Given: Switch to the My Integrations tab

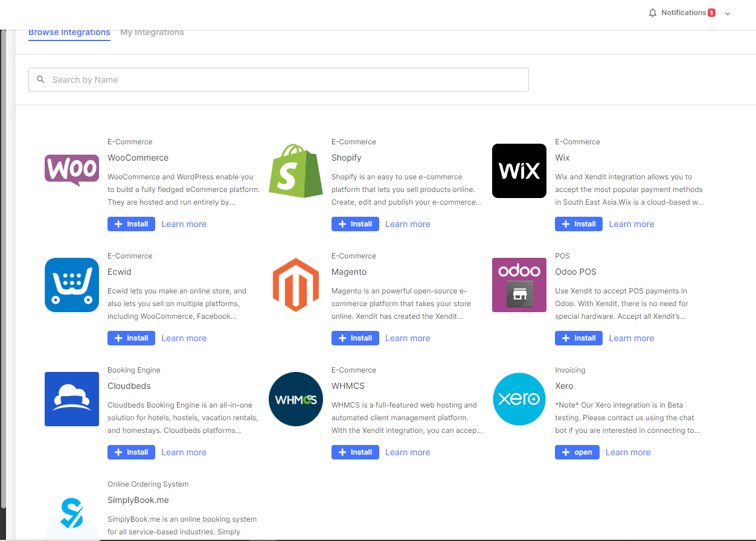Looking at the screenshot, I should pyautogui.click(x=152, y=32).
